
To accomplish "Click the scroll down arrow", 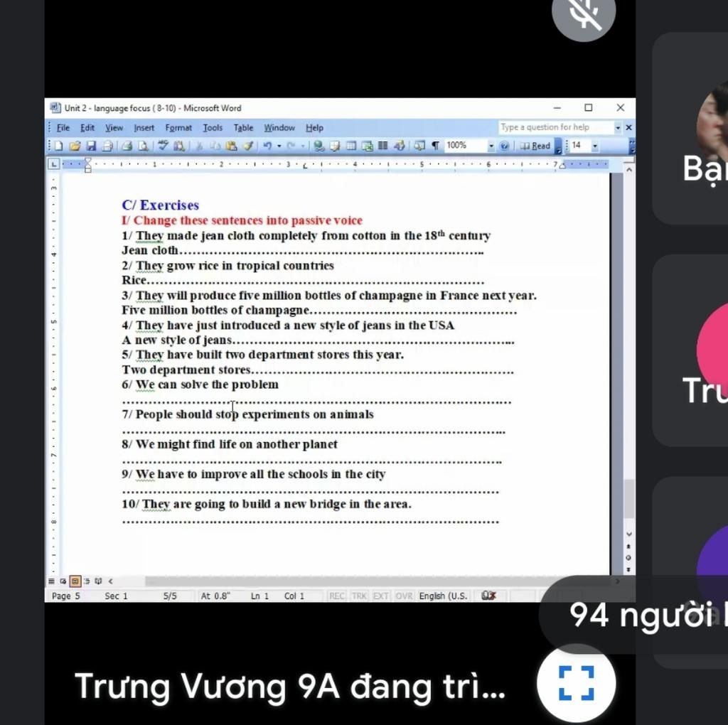I will pyautogui.click(x=628, y=535).
